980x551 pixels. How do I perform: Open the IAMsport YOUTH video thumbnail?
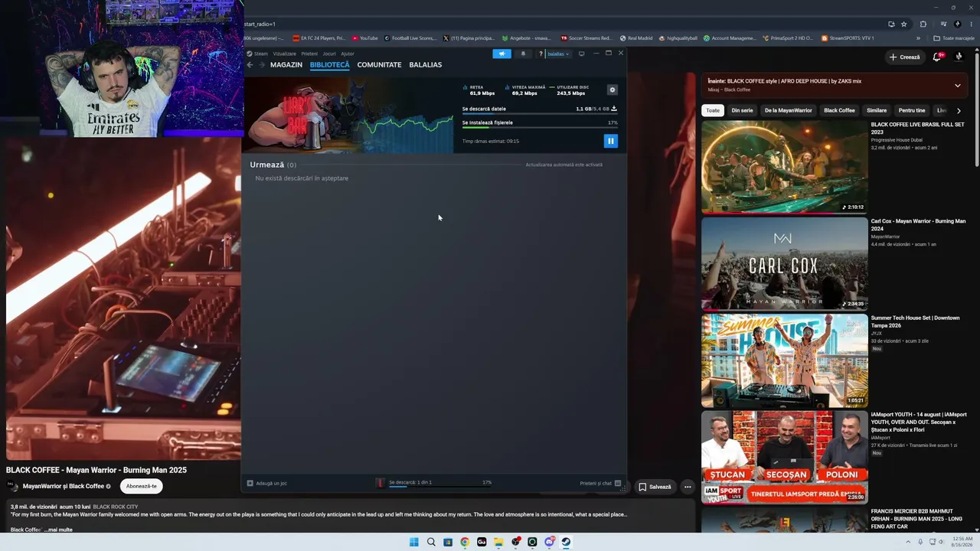[x=785, y=458]
